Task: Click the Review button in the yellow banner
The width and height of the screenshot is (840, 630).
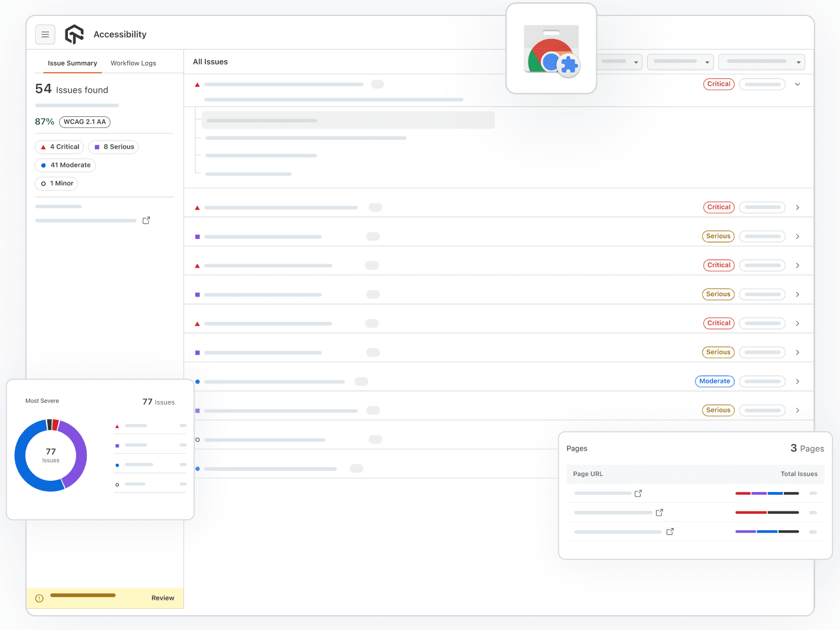Action: pos(163,598)
